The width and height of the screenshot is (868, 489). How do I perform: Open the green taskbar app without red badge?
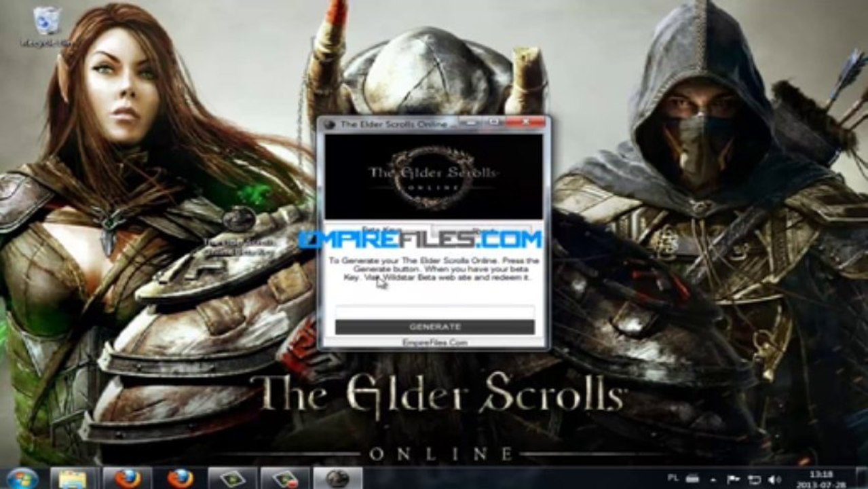[x=232, y=478]
